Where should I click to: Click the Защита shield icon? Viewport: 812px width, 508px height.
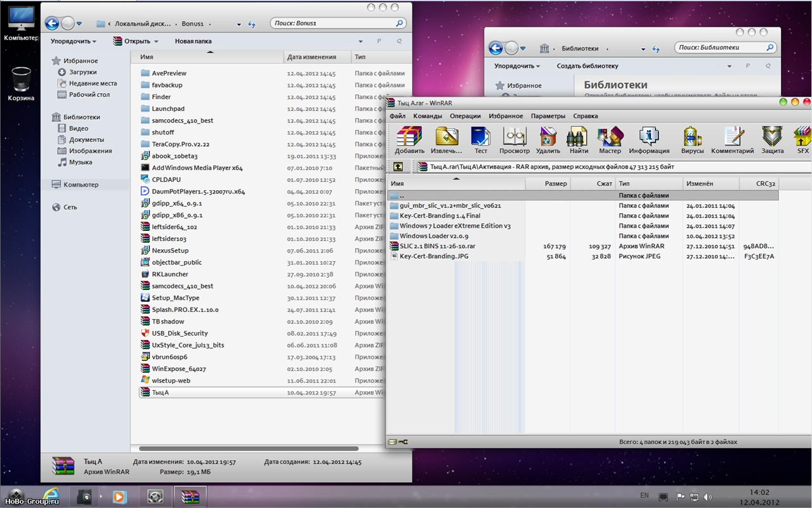772,140
